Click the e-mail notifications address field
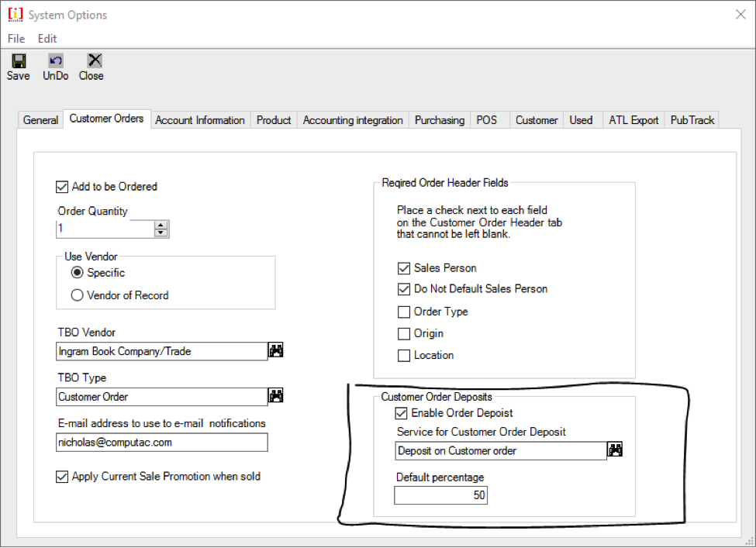This screenshot has width=756, height=548. tap(162, 443)
